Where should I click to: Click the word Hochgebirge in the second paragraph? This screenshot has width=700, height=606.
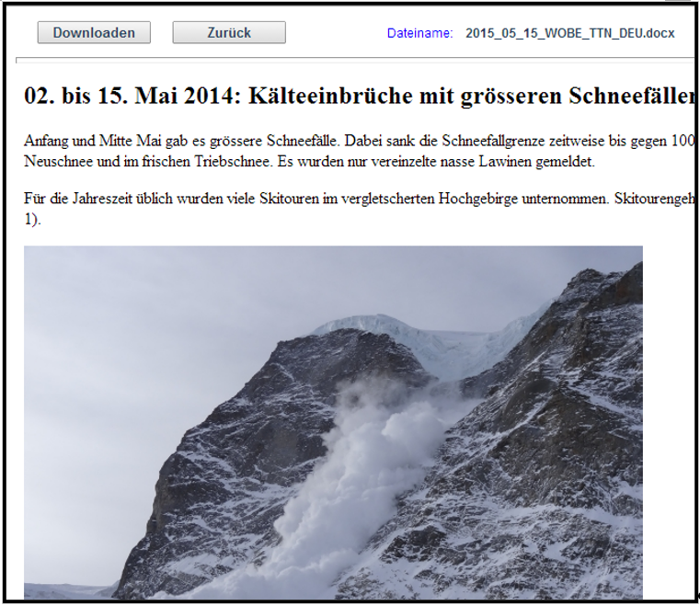(x=476, y=200)
